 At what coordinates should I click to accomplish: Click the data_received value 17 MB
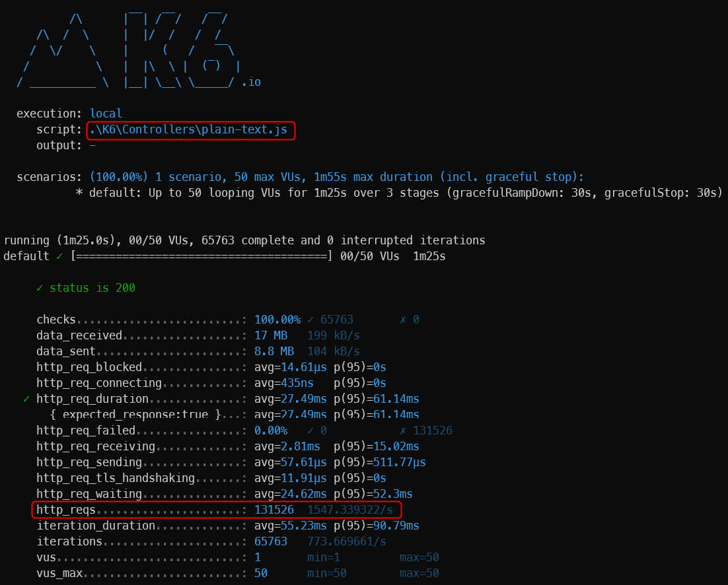pyautogui.click(x=271, y=335)
